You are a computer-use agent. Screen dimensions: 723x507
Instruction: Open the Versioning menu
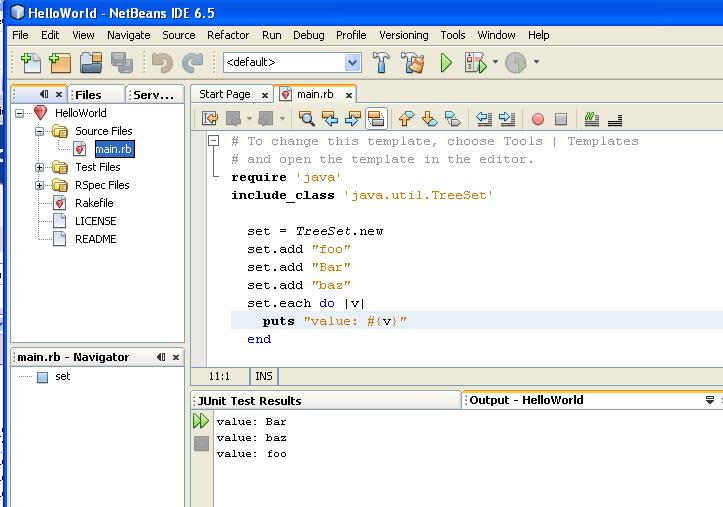click(x=403, y=35)
